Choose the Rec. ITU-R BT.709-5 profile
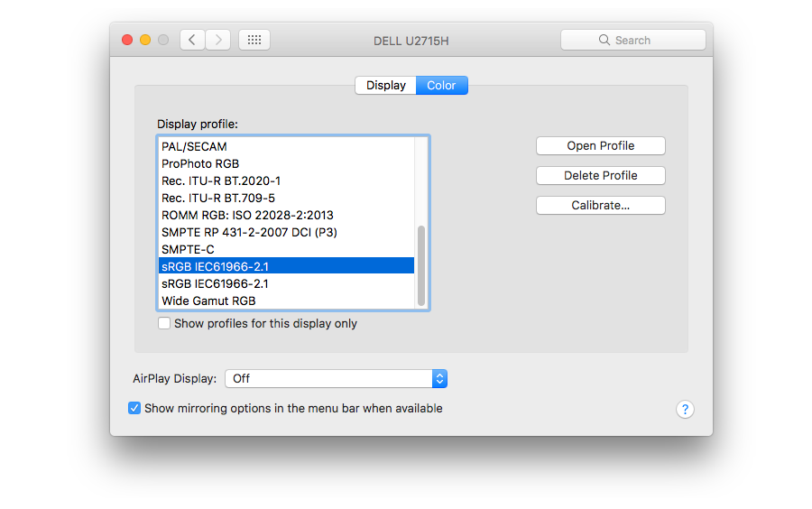812x509 pixels. coord(286,198)
